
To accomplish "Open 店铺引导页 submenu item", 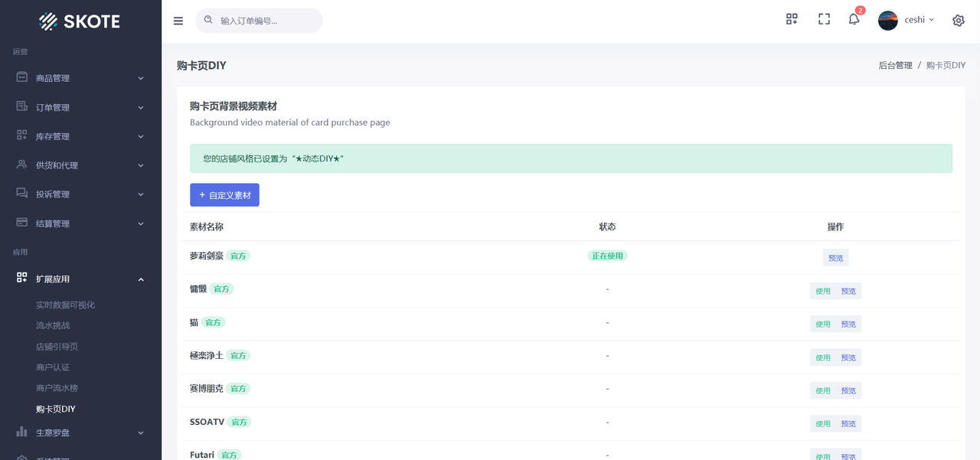I will (57, 347).
